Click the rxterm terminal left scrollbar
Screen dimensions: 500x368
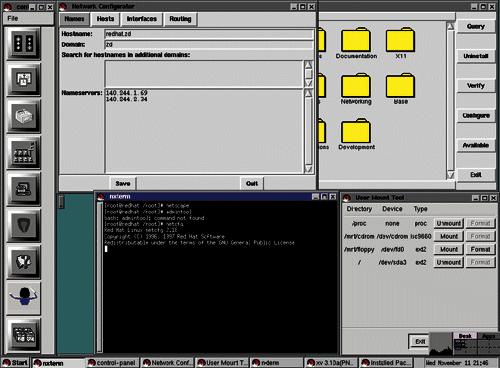tap(99, 277)
